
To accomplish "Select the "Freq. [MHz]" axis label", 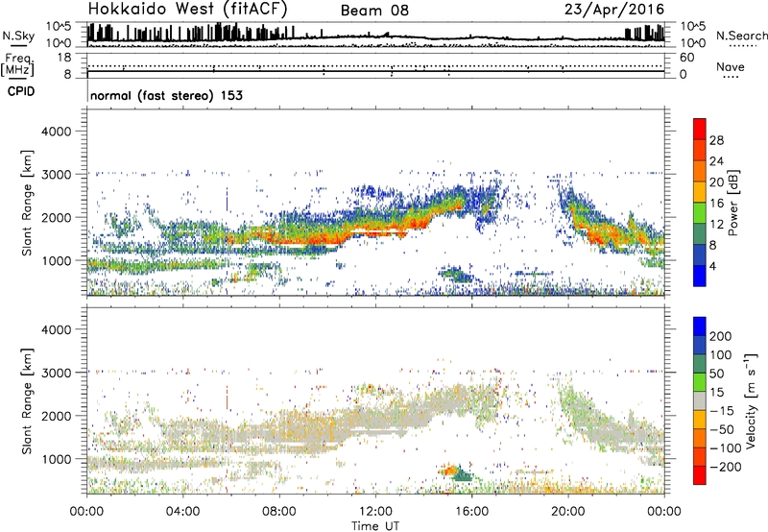I will (x=17, y=64).
